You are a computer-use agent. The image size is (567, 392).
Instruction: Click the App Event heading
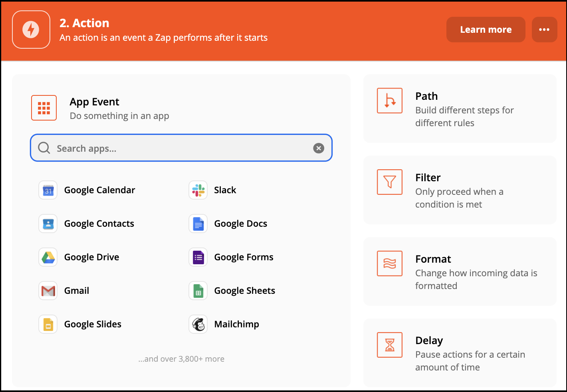point(95,102)
